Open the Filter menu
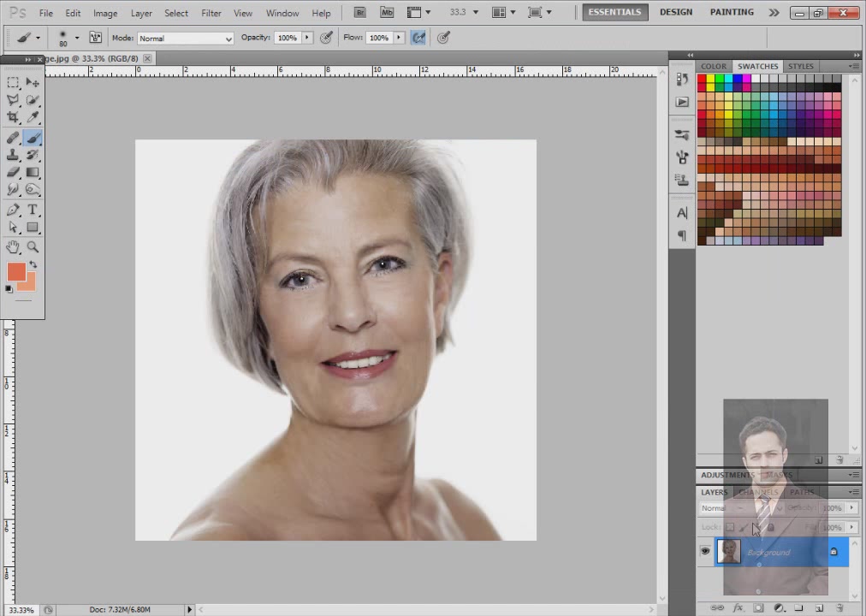The width and height of the screenshot is (866, 616). (211, 13)
